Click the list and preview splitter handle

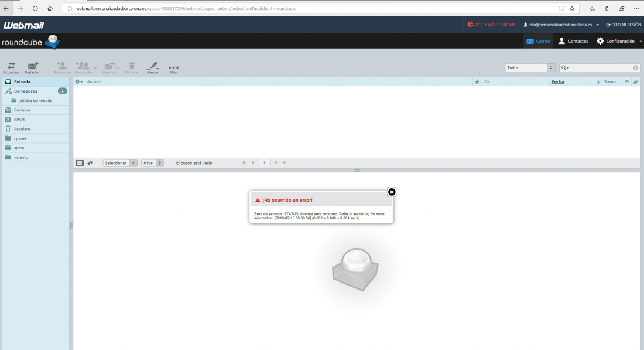point(357,170)
